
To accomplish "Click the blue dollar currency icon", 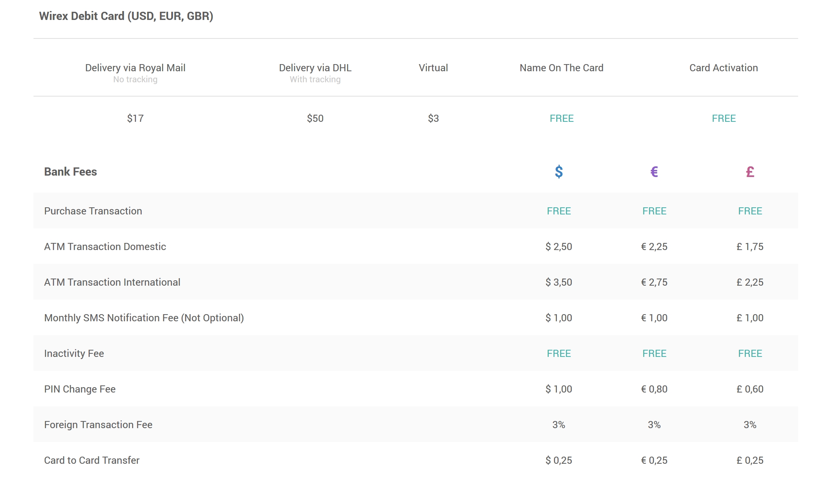I will coord(559,172).
